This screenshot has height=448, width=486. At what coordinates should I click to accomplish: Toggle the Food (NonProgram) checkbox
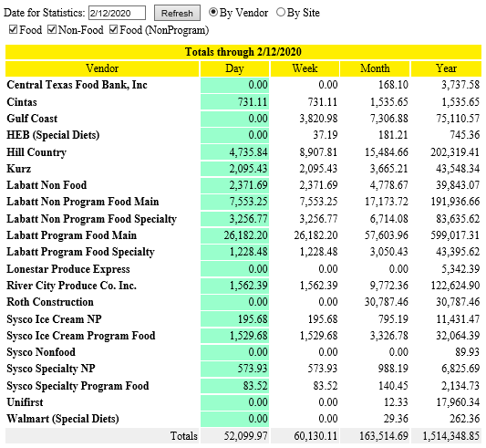(113, 30)
